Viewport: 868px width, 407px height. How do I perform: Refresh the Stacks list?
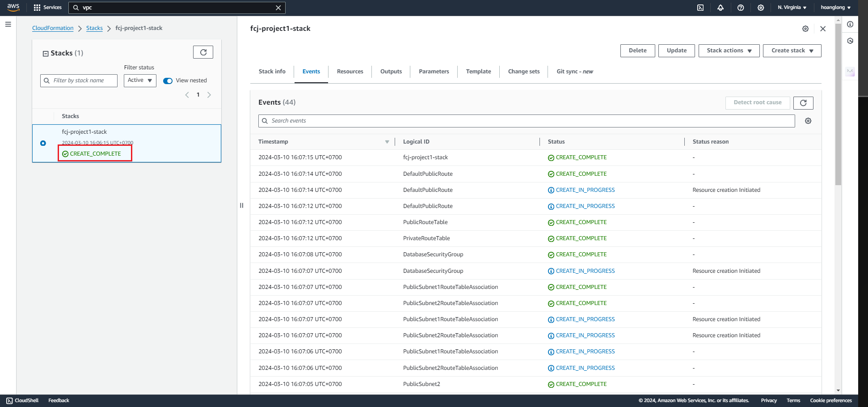[203, 52]
